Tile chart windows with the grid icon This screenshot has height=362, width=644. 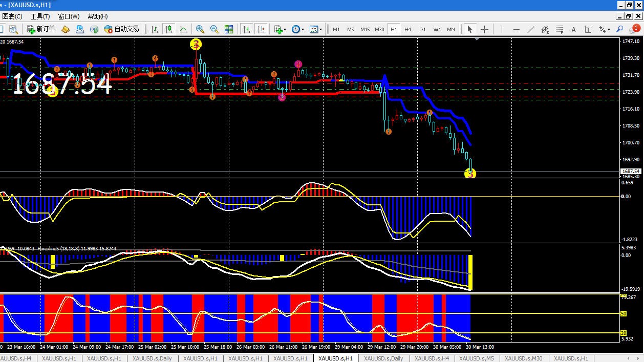[229, 29]
